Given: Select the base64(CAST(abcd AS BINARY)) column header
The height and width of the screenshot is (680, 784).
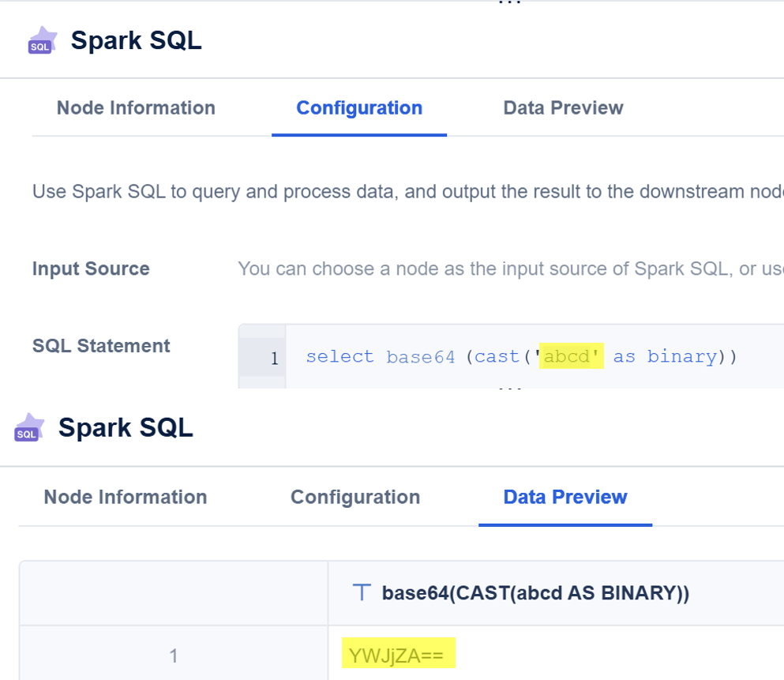Looking at the screenshot, I should click(535, 593).
